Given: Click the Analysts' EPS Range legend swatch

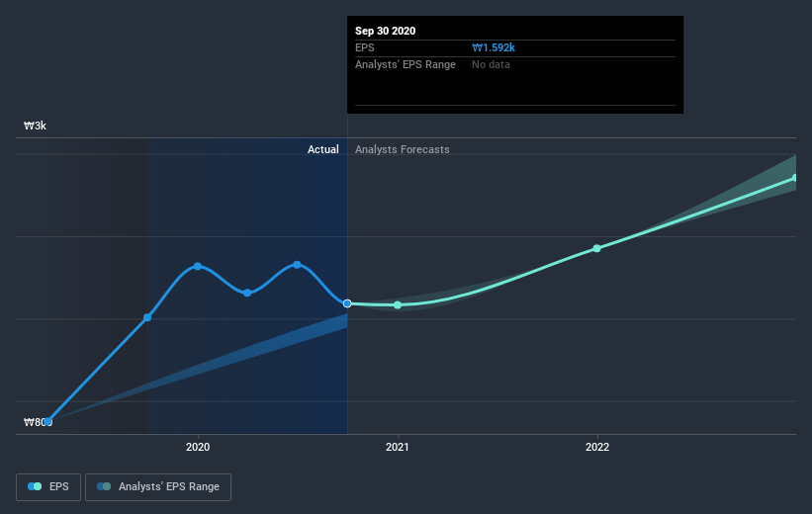Looking at the screenshot, I should (x=104, y=486).
